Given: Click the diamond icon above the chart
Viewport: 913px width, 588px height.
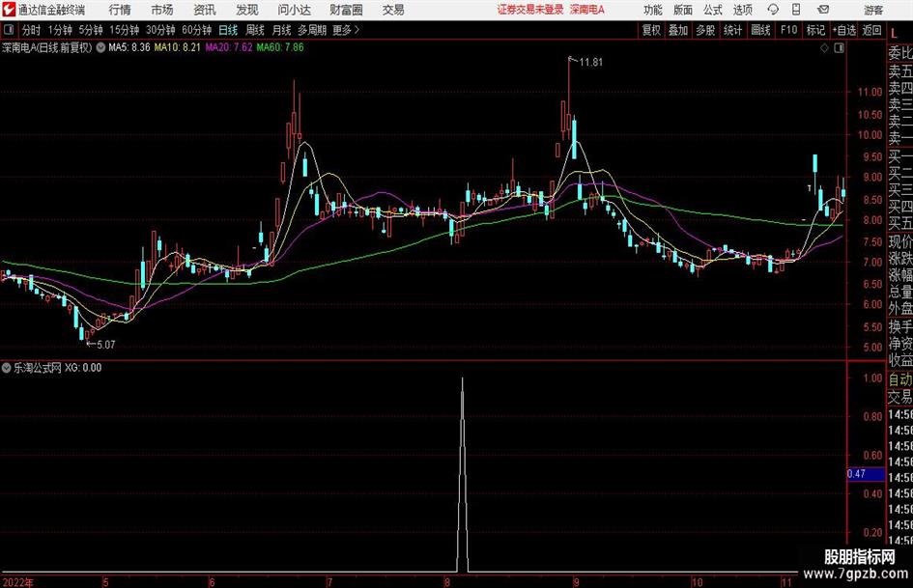Looking at the screenshot, I should point(824,48).
